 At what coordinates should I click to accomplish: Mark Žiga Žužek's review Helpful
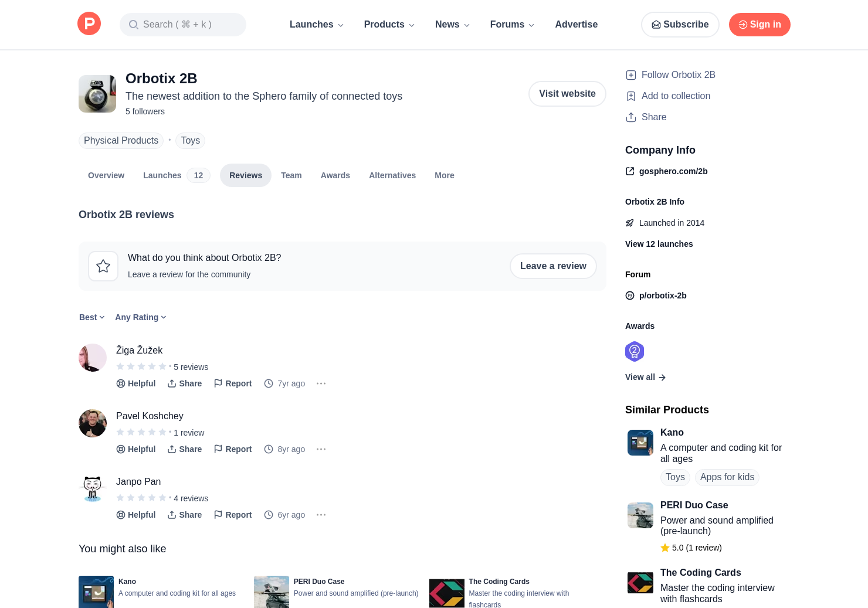coord(136,383)
